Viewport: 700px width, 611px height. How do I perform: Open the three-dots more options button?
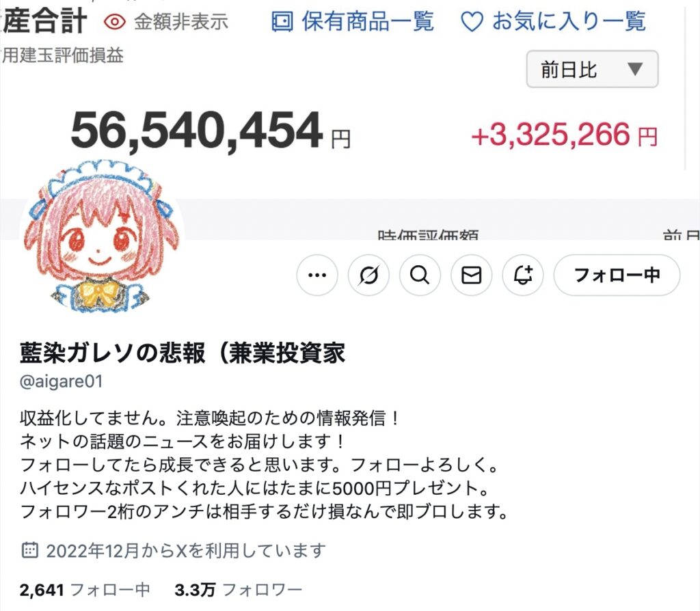coord(317,275)
